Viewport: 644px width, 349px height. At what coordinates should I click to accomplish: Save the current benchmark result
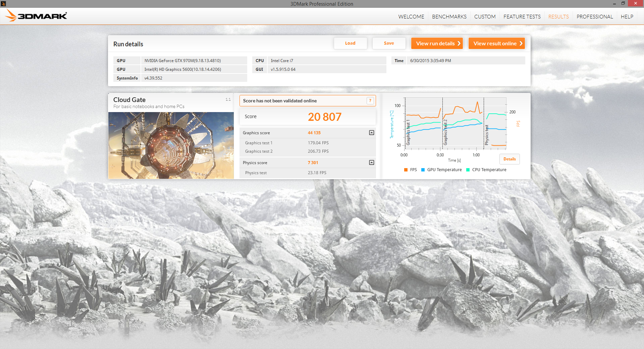tap(389, 43)
